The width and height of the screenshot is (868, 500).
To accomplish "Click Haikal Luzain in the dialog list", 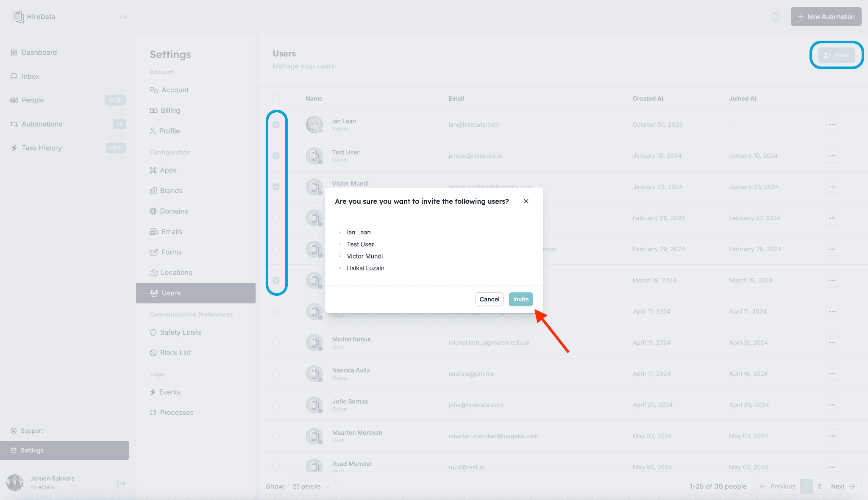I will pyautogui.click(x=365, y=268).
